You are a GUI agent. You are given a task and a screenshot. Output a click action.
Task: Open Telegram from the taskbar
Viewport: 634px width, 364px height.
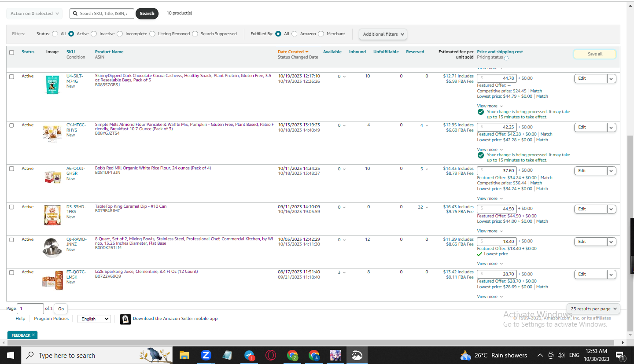pyautogui.click(x=249, y=355)
